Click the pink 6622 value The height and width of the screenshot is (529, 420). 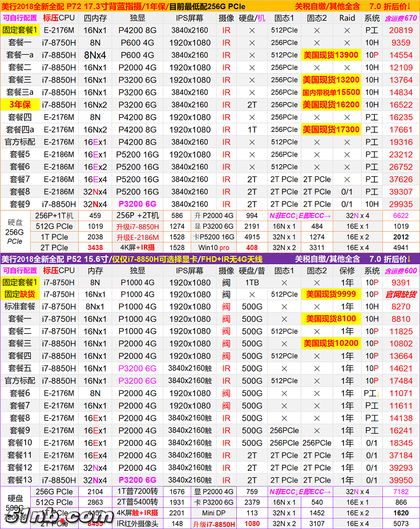coord(401,216)
